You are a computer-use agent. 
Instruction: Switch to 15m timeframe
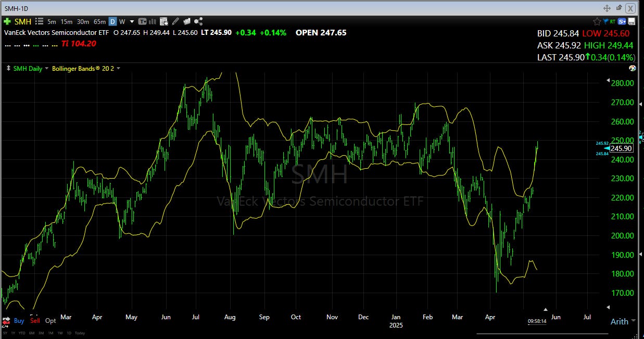[66, 21]
